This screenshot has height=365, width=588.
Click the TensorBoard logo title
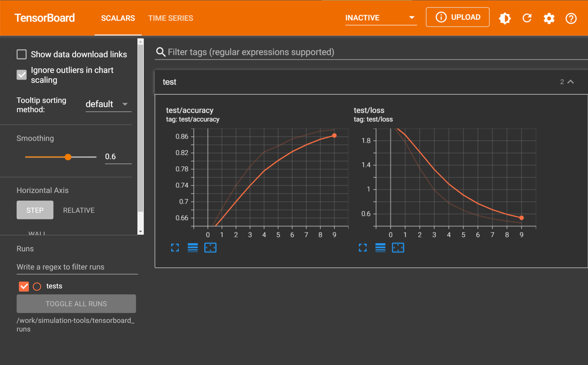pyautogui.click(x=45, y=18)
